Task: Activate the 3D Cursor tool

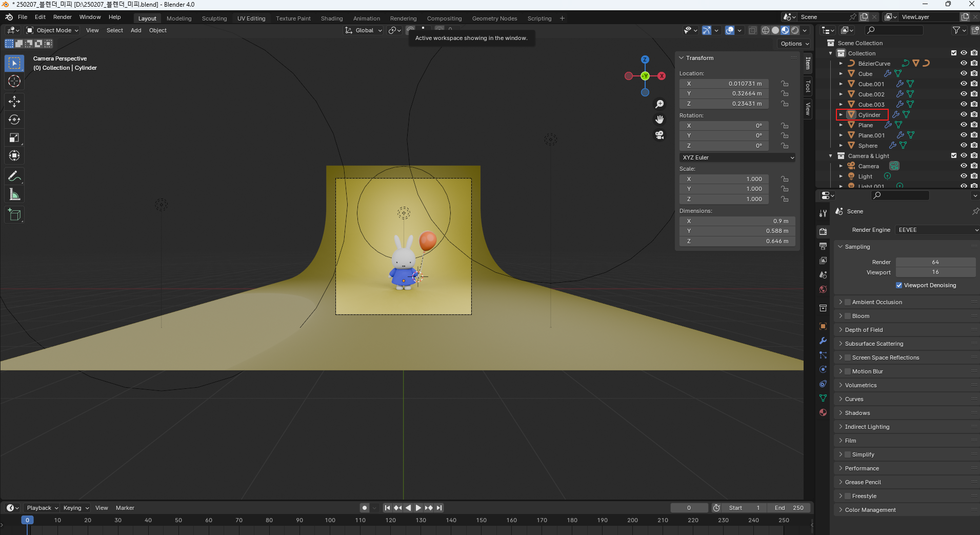Action: pos(14,81)
